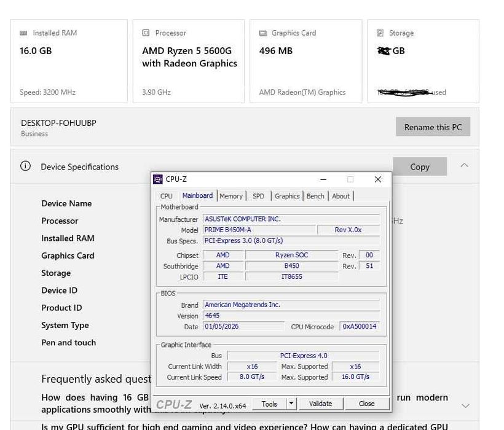Collapse the Device Specifications section

(464, 165)
